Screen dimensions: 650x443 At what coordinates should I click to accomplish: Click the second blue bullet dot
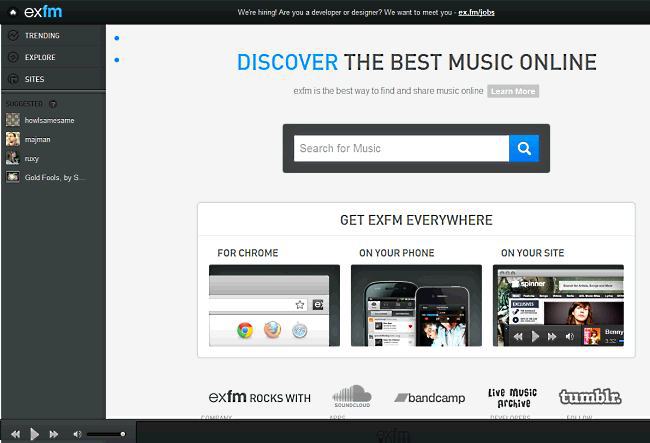(x=117, y=60)
